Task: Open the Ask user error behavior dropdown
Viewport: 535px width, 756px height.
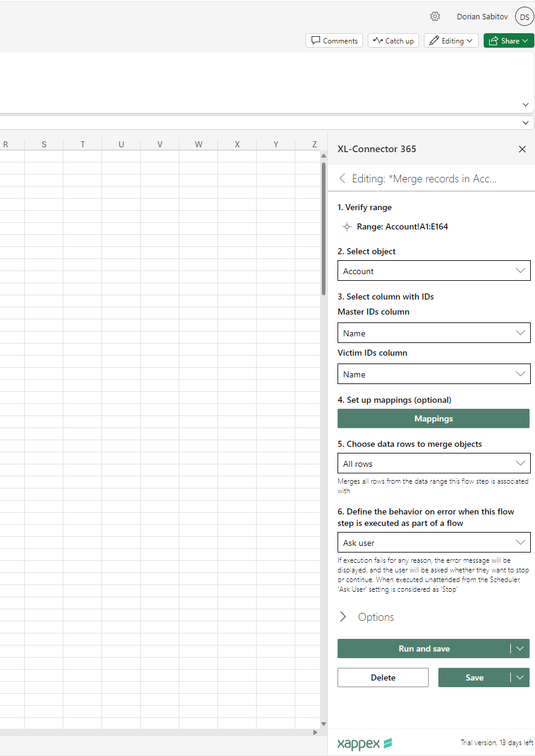Action: tap(434, 543)
